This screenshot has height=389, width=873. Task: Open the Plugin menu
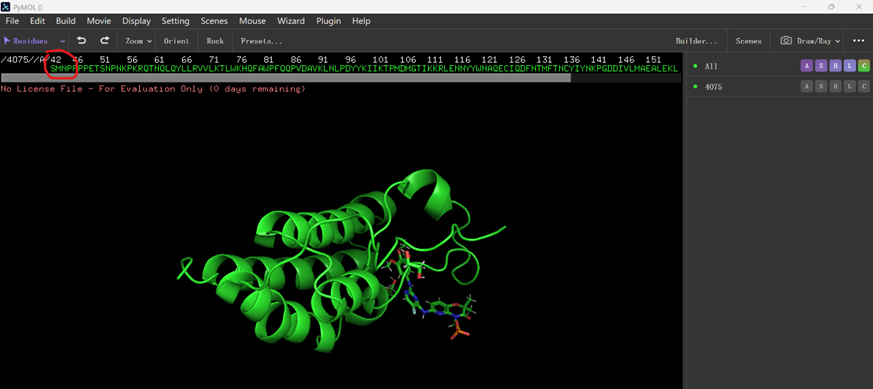[x=328, y=21]
